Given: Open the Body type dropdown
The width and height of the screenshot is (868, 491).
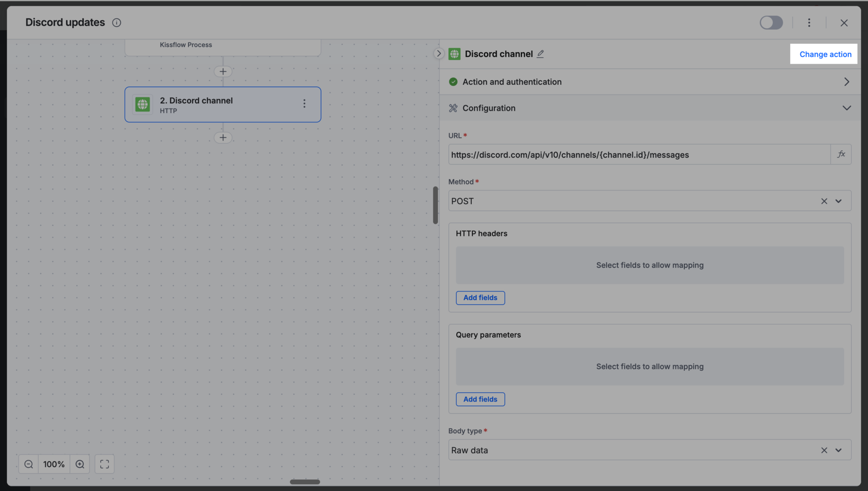Looking at the screenshot, I should click(x=838, y=450).
